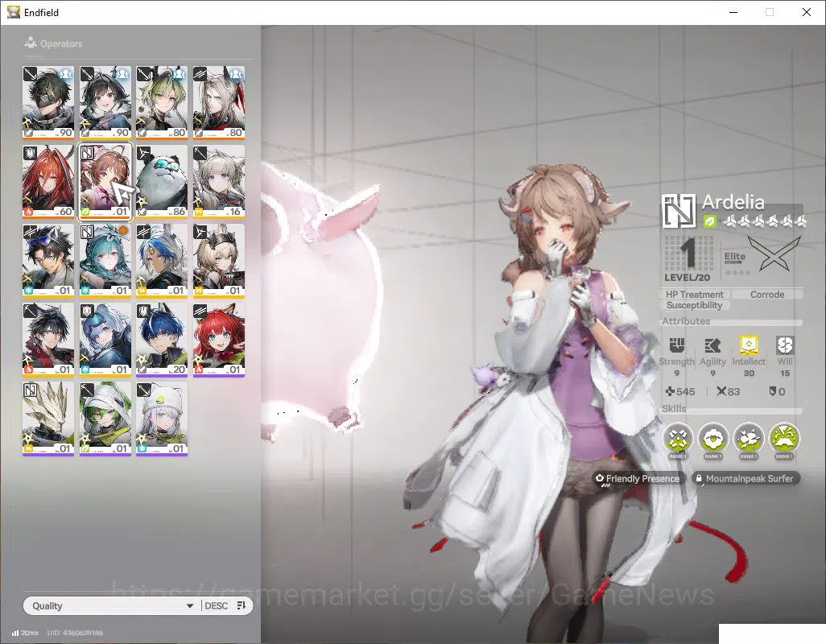This screenshot has width=826, height=644.
Task: Close the Endfield window
Action: tap(807, 12)
